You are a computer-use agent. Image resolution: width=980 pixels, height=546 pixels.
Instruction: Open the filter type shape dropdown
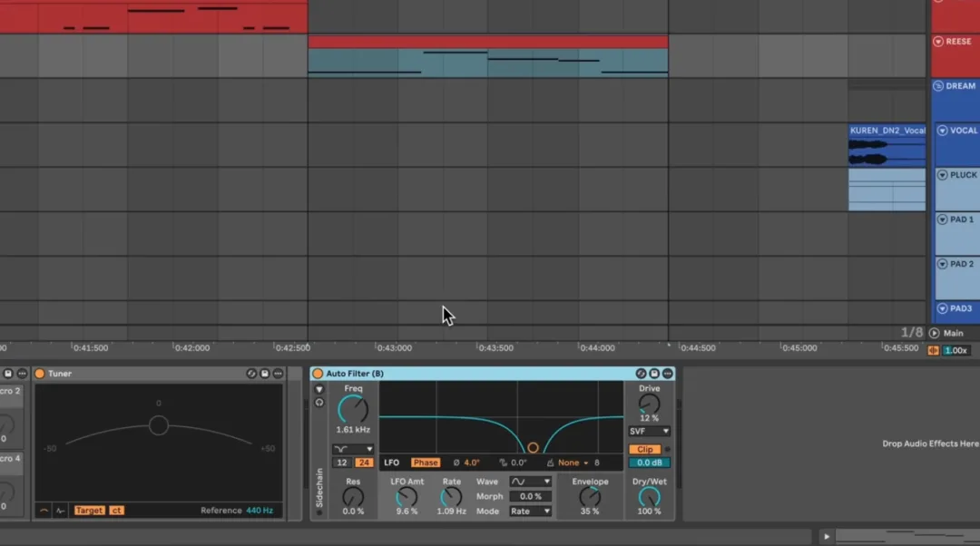(353, 449)
